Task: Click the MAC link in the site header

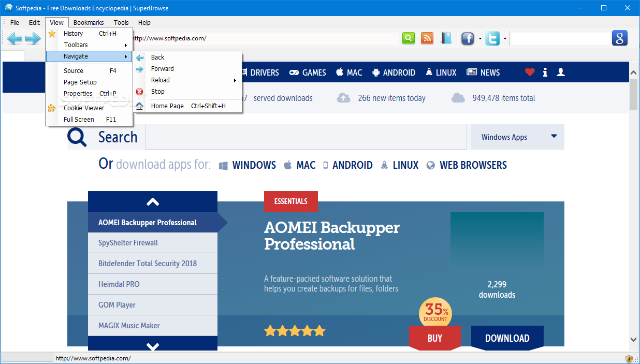Action: (x=349, y=72)
